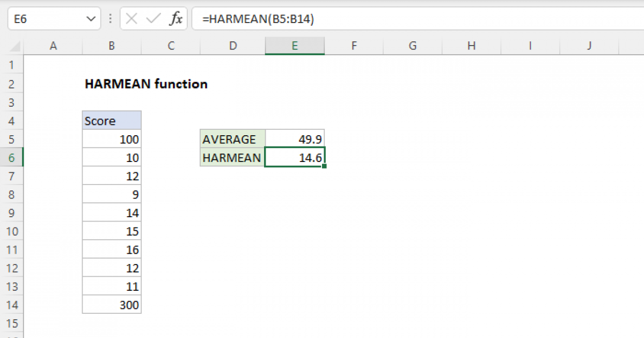Click the HARMEAN function title text
Viewport: 644px width, 338px height.
coord(146,84)
